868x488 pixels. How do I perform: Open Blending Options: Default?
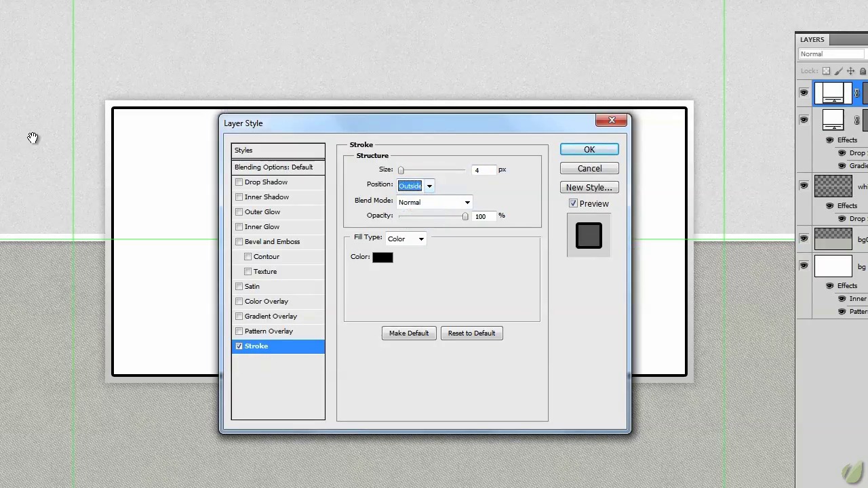pyautogui.click(x=278, y=167)
